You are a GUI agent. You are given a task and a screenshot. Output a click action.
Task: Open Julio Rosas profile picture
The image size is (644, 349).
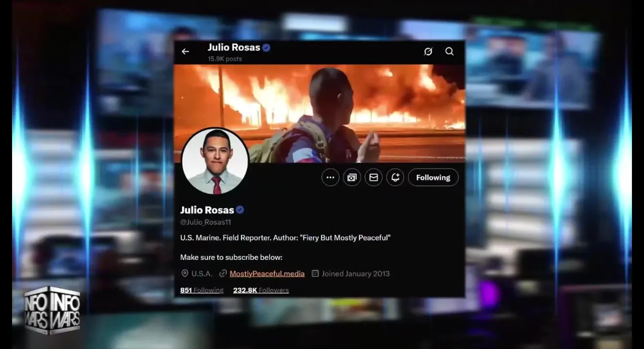point(215,161)
